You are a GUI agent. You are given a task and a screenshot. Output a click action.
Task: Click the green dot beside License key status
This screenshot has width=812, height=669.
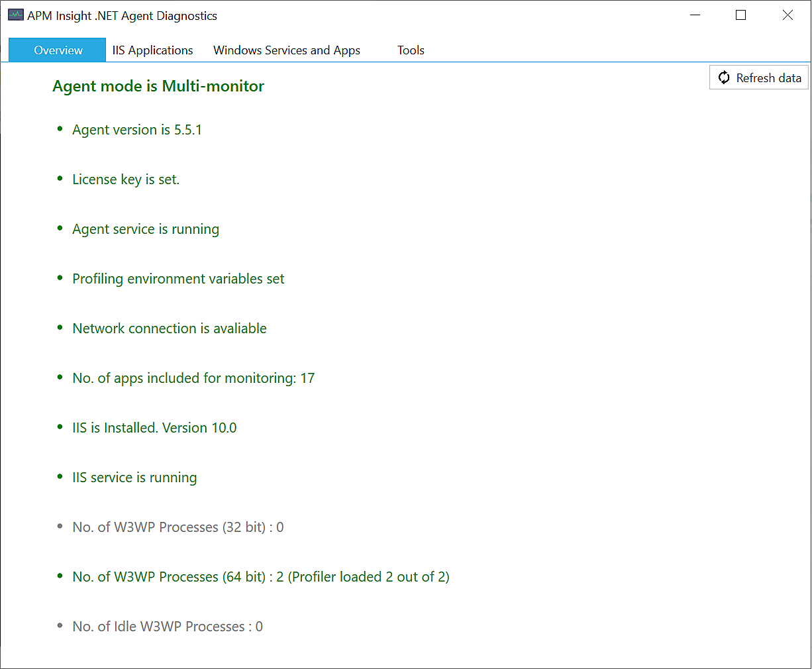tap(60, 179)
